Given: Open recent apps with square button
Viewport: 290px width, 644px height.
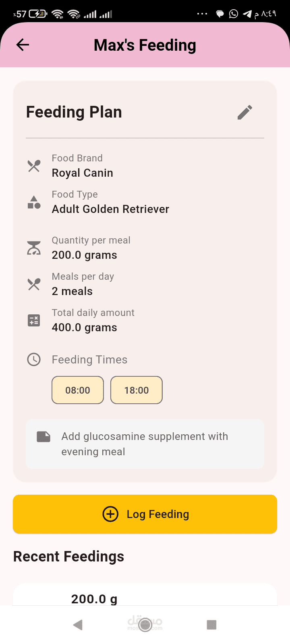Looking at the screenshot, I should click(211, 625).
